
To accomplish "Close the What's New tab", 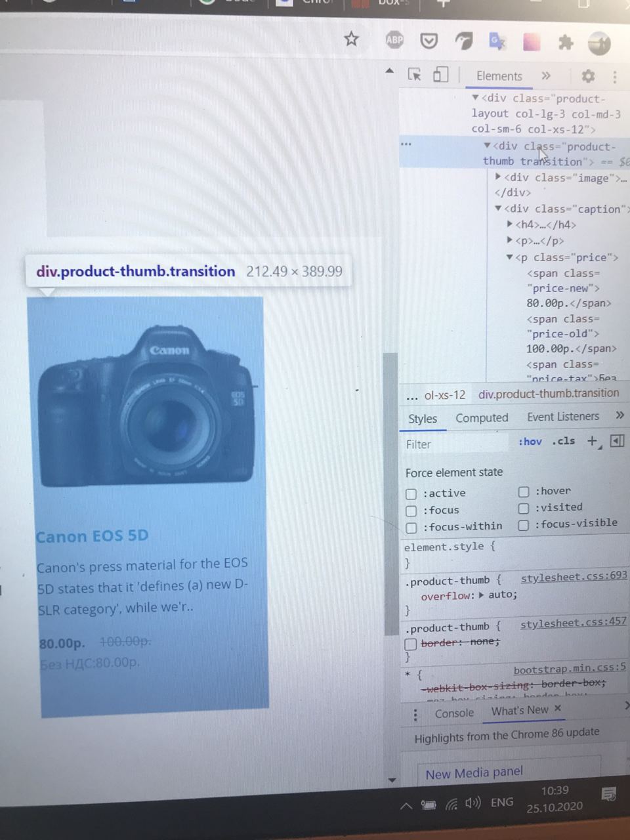I will pos(557,708).
